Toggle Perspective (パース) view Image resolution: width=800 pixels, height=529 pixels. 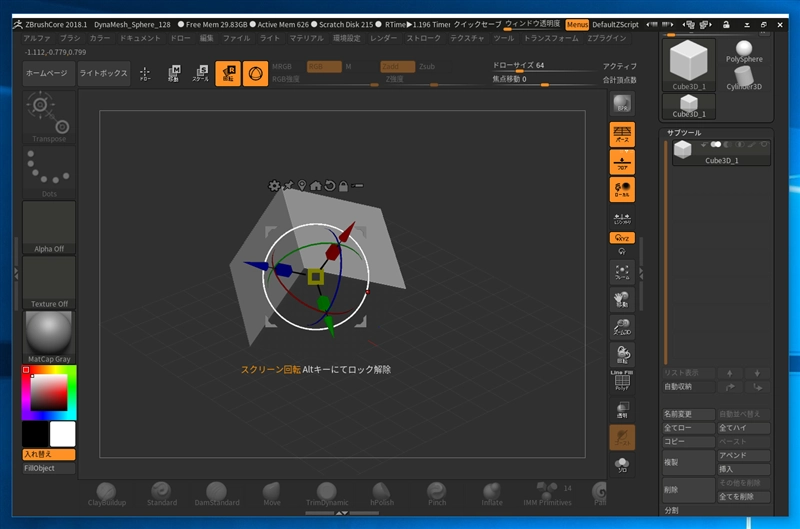[622, 135]
